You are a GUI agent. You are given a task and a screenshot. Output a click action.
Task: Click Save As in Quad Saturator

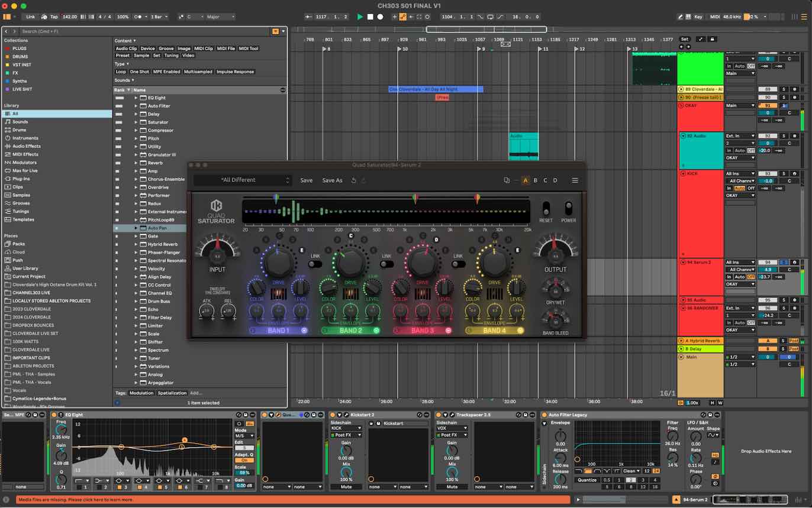coord(331,180)
